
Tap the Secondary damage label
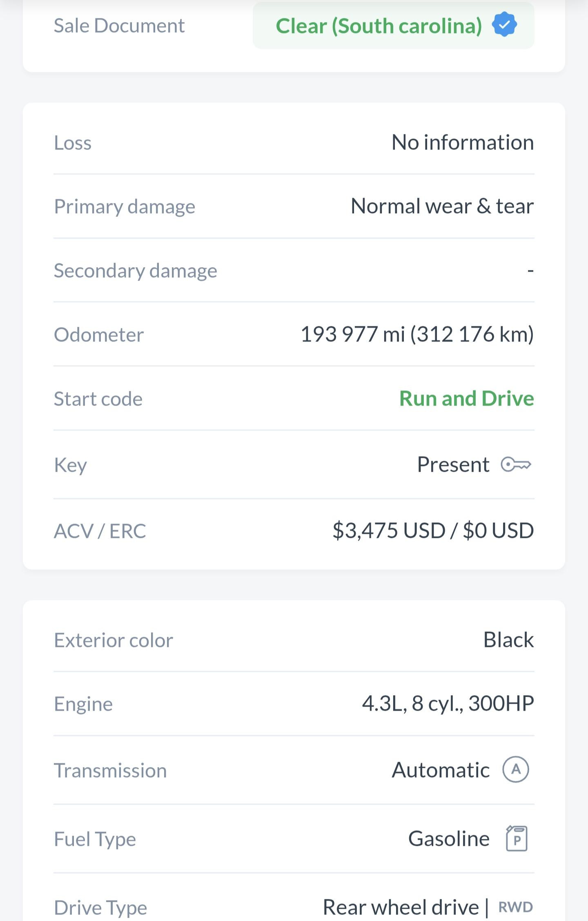pos(136,270)
